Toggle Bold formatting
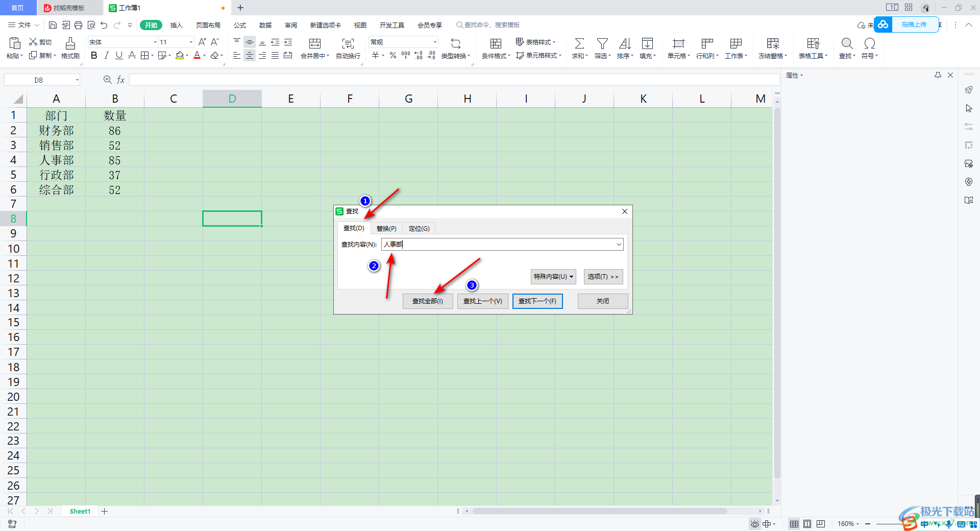980x531 pixels. coord(94,55)
